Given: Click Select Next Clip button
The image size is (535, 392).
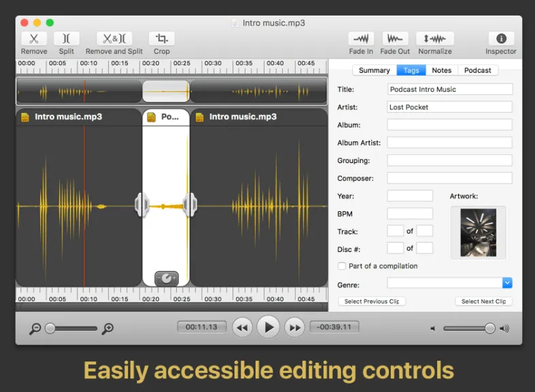Looking at the screenshot, I should pyautogui.click(x=483, y=302).
